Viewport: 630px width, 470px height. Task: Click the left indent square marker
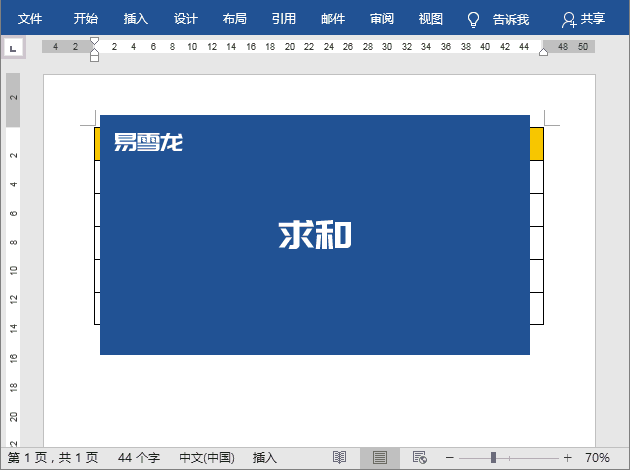[x=94, y=58]
